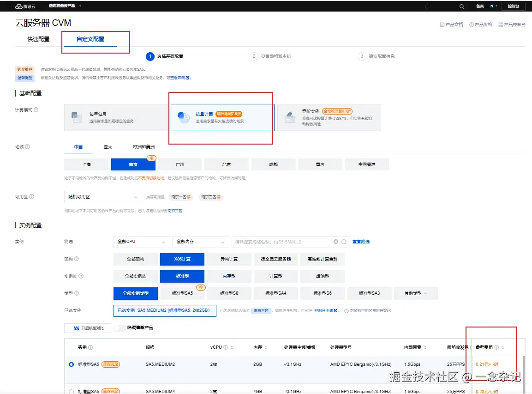532x394 pixels.
Task: Select 按量计费 billing mode card
Action: click(222, 117)
